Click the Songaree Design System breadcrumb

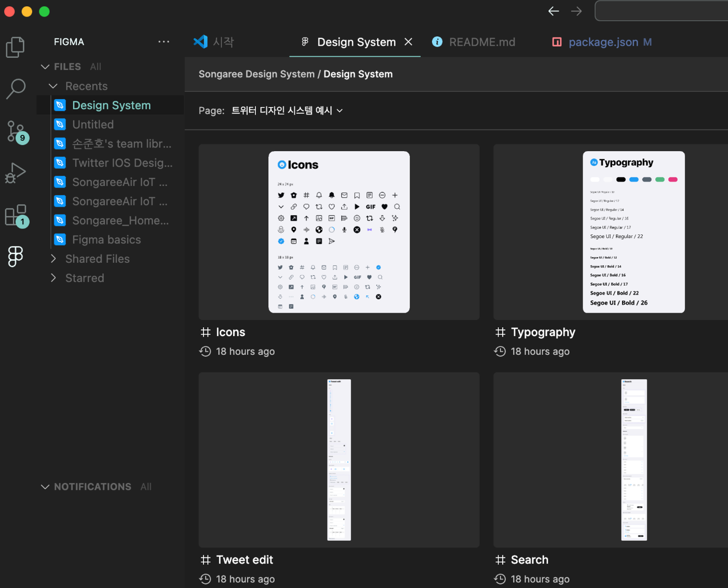pyautogui.click(x=257, y=74)
